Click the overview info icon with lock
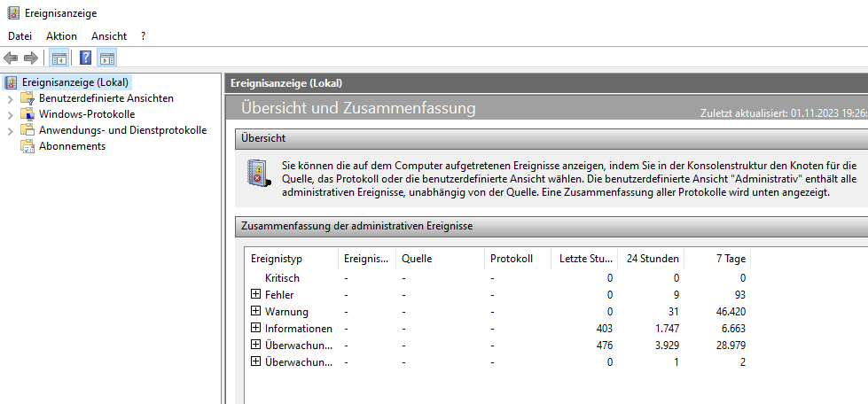The height and width of the screenshot is (404, 868). point(259,174)
